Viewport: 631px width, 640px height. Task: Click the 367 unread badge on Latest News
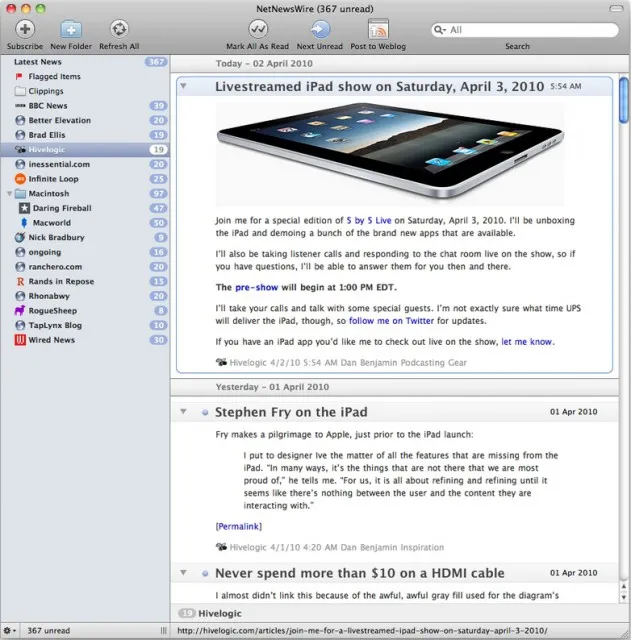(x=156, y=62)
